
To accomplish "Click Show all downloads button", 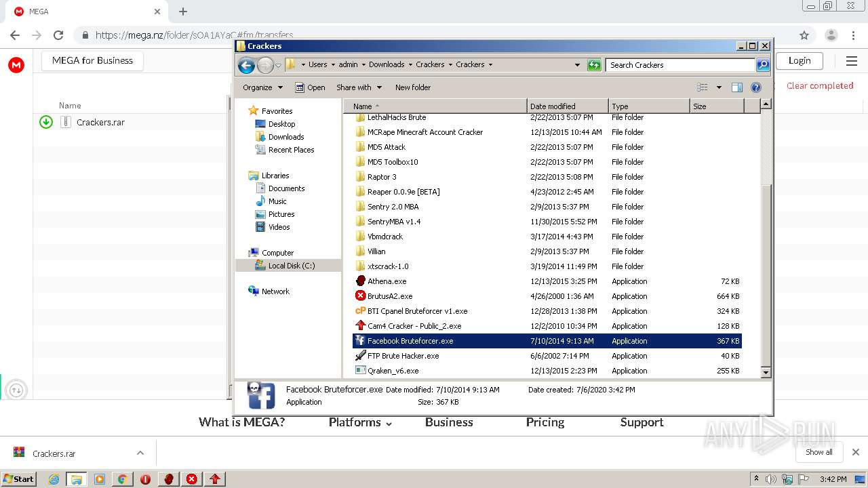I will (x=818, y=452).
